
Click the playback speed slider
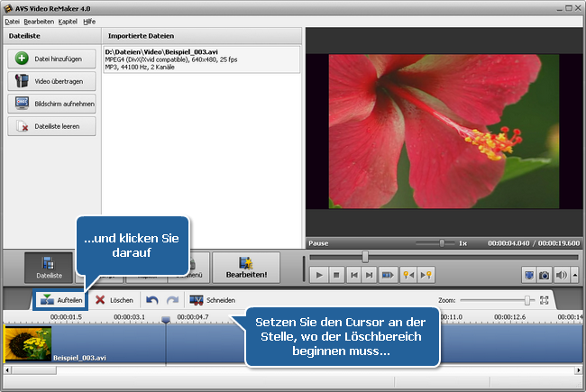click(441, 243)
